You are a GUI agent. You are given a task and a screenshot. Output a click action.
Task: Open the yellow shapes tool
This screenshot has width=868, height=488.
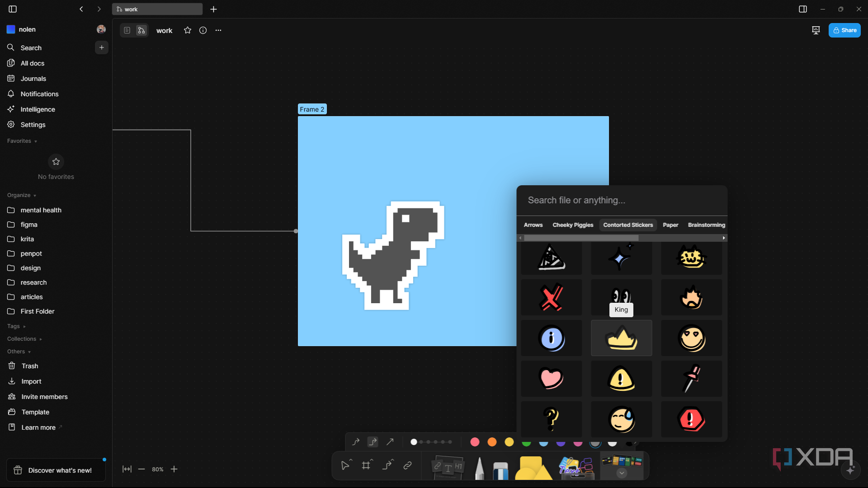coord(533,468)
